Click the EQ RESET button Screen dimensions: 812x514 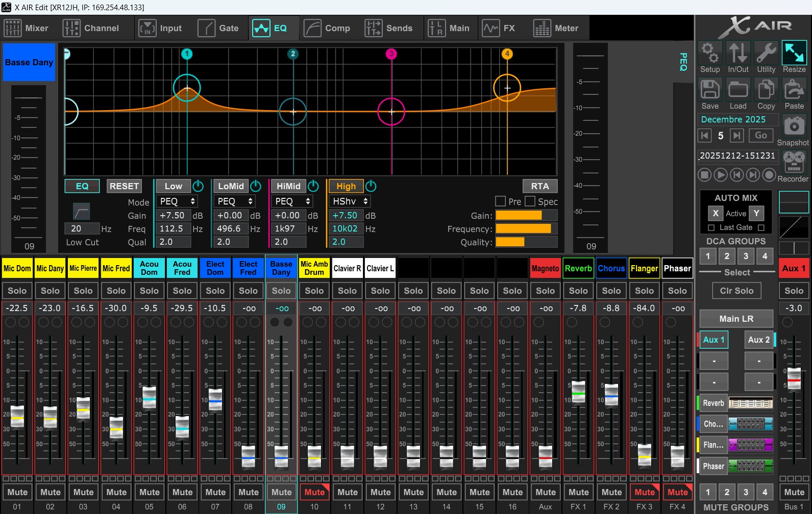coord(124,186)
